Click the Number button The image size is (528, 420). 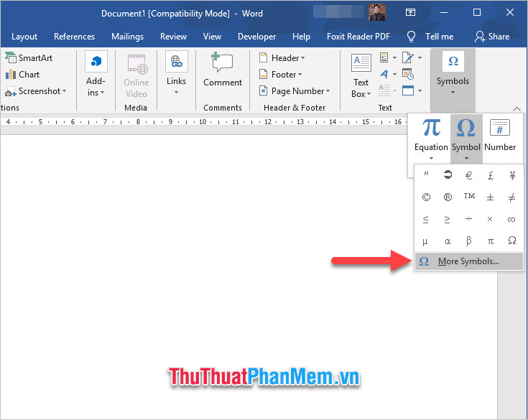pyautogui.click(x=500, y=135)
